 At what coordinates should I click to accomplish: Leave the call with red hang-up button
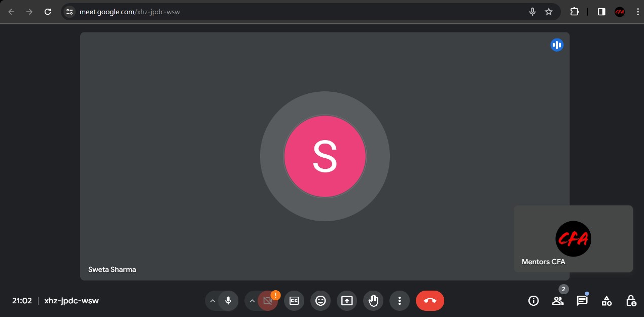[x=430, y=301]
